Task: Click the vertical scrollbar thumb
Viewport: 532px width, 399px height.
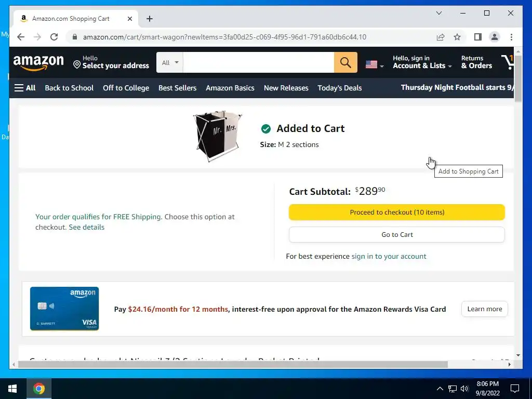Action: [518, 78]
